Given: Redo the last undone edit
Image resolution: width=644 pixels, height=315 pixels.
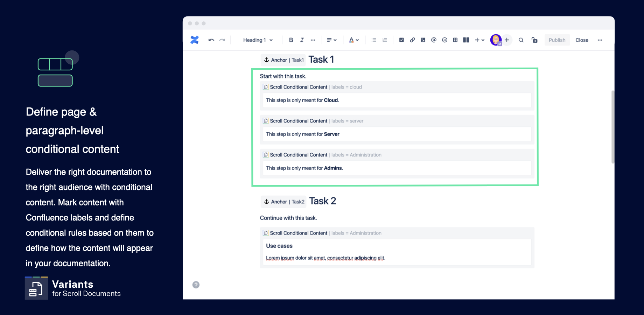Looking at the screenshot, I should [222, 40].
